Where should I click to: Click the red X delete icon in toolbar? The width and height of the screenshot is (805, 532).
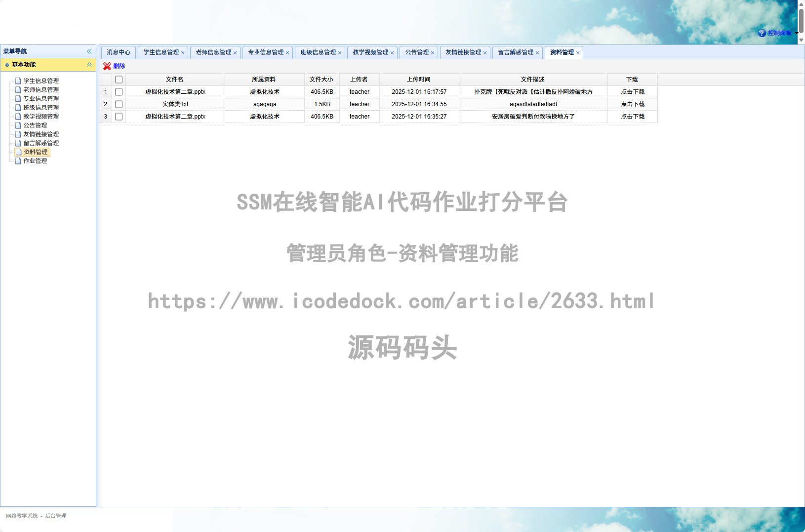pos(107,66)
